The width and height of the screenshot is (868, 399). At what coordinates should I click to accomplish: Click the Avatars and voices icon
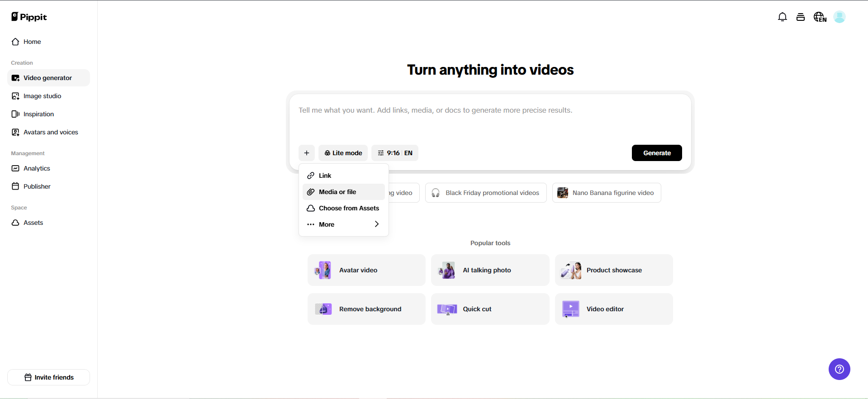click(x=15, y=132)
